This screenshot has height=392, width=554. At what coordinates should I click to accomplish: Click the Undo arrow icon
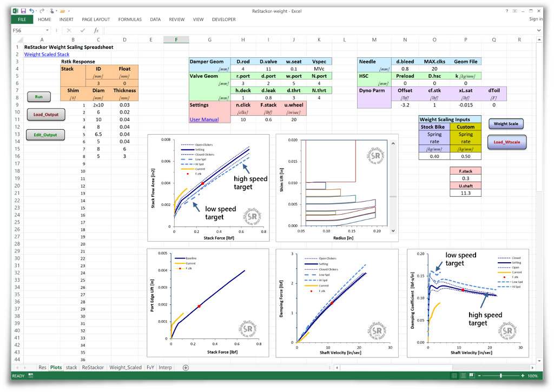pyautogui.click(x=31, y=11)
